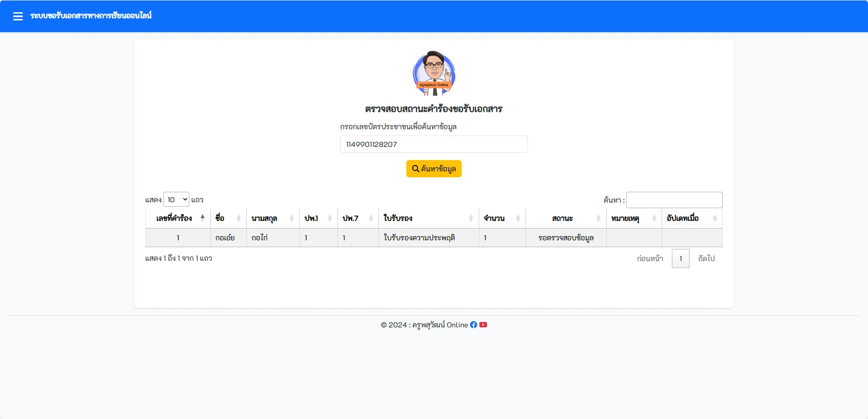Sort table by ปพ.7 column
Viewport: 868px width, 419px height.
click(x=358, y=218)
